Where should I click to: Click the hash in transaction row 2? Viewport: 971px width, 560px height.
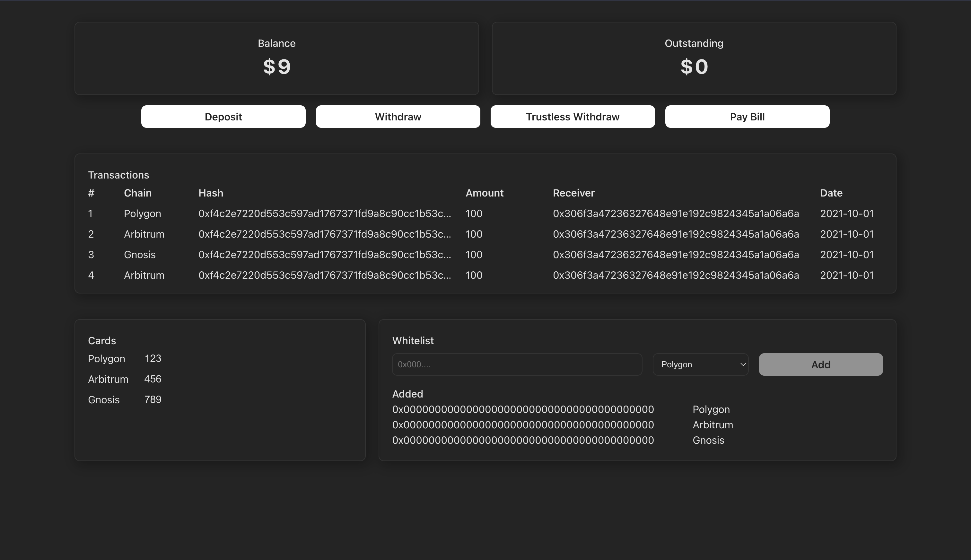(x=325, y=234)
